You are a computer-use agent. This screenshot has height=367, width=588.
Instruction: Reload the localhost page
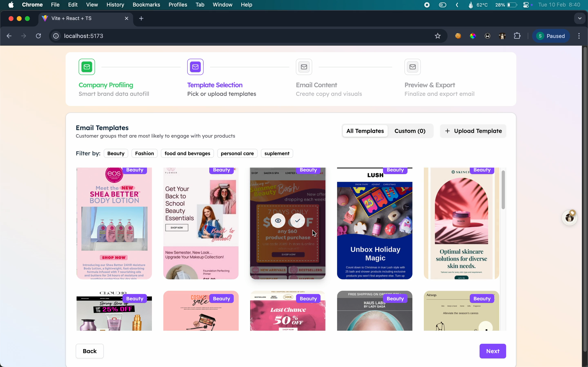(38, 36)
